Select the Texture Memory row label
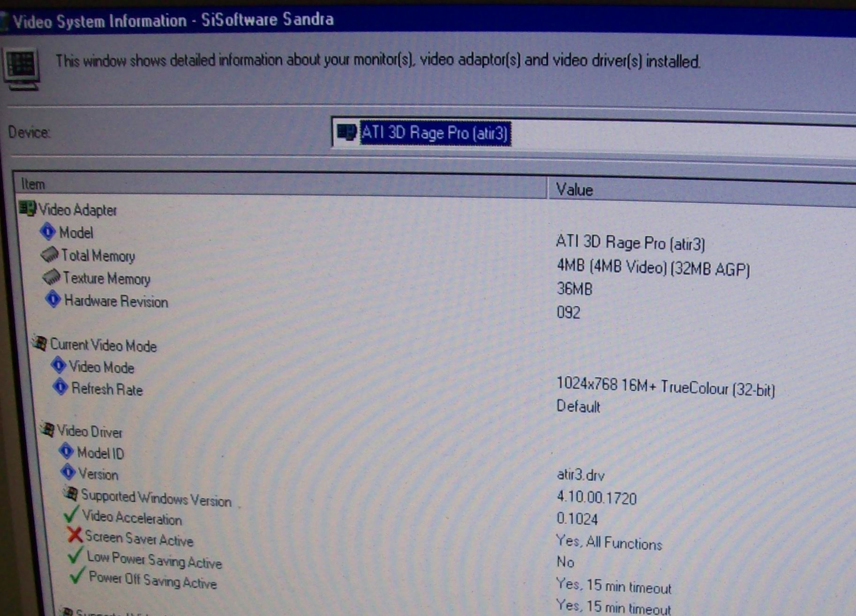The image size is (856, 616). tap(107, 278)
